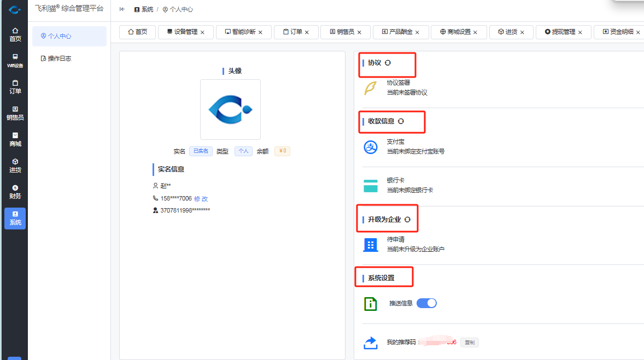This screenshot has height=360, width=644.
Task: Open 财务 sidebar section
Action: tap(15, 192)
